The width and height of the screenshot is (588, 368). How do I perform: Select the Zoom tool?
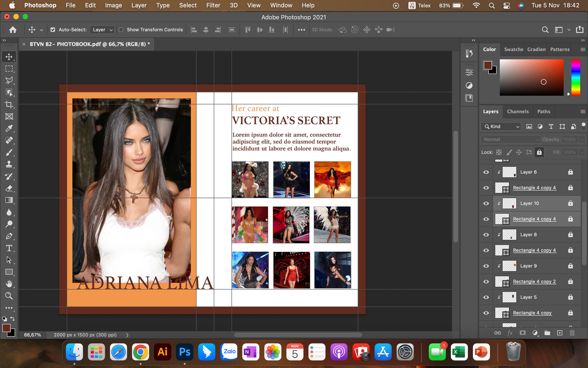9,296
